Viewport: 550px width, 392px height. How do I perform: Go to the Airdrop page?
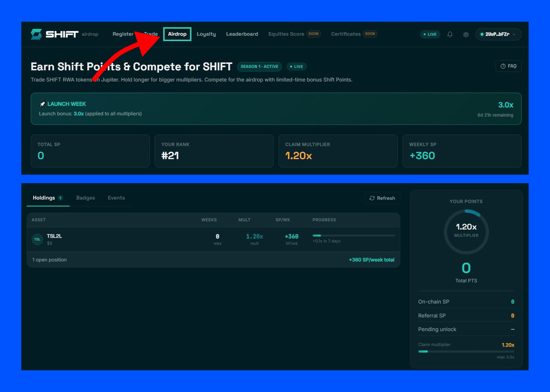point(177,34)
